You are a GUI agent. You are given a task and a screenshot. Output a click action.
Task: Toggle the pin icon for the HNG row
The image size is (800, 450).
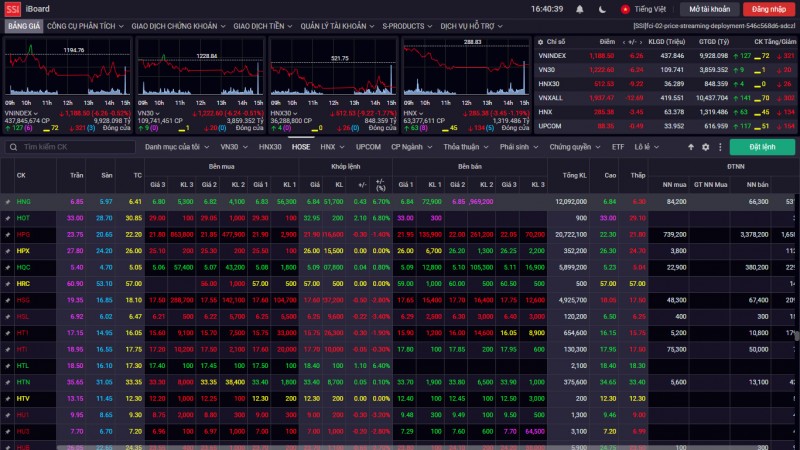[x=7, y=201]
